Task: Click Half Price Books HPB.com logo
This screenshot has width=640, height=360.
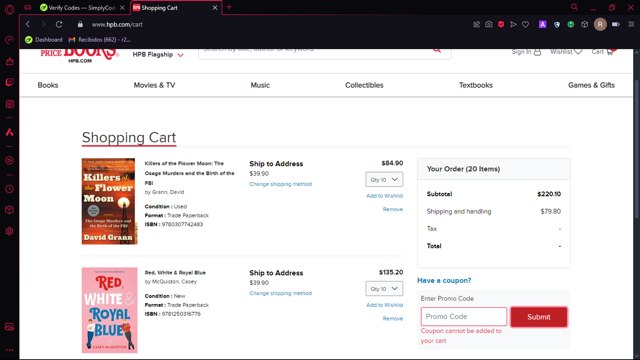Action: point(80,56)
